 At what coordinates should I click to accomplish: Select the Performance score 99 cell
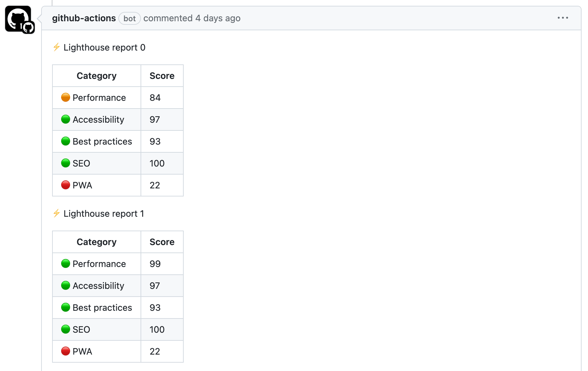click(x=162, y=264)
